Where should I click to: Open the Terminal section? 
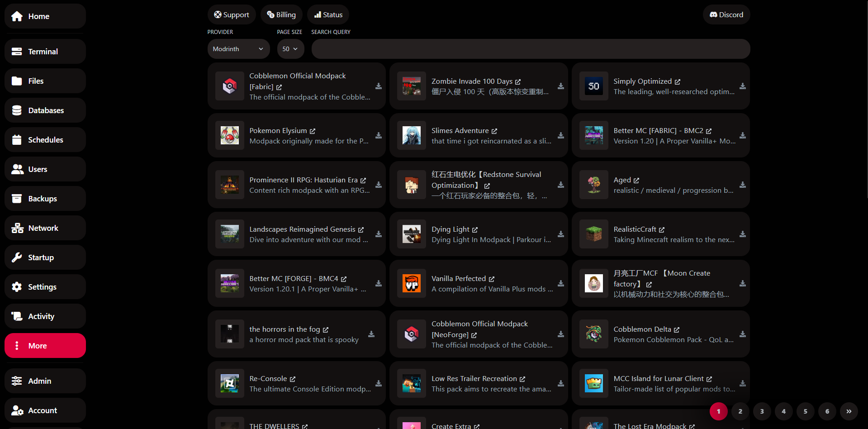45,52
